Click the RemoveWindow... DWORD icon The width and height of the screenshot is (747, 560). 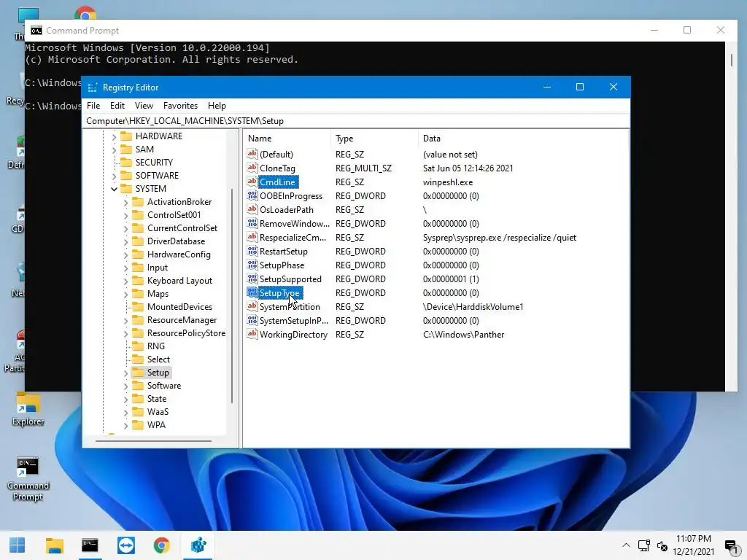(x=252, y=223)
